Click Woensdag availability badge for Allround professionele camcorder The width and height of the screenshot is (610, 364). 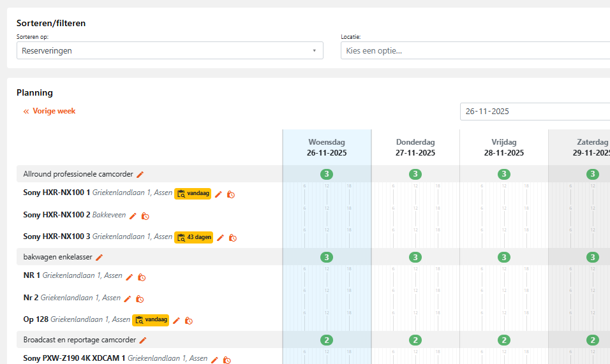point(327,174)
